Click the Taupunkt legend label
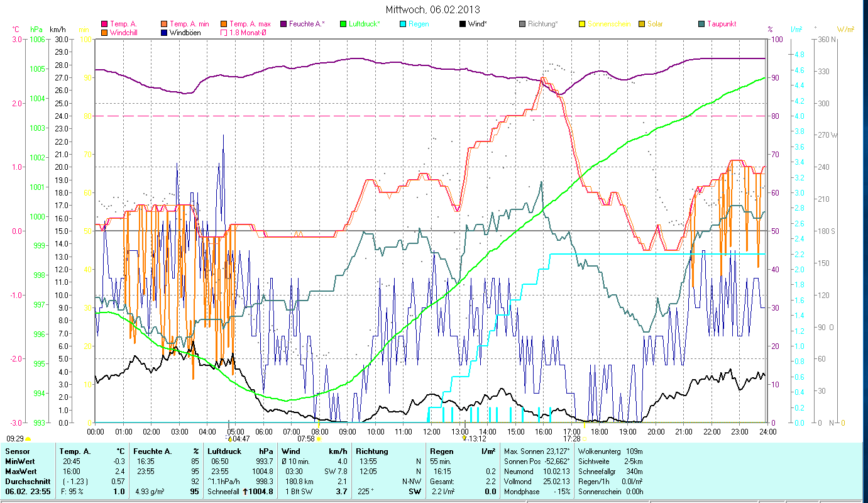Screen dimensions: 868x503 coord(722,24)
